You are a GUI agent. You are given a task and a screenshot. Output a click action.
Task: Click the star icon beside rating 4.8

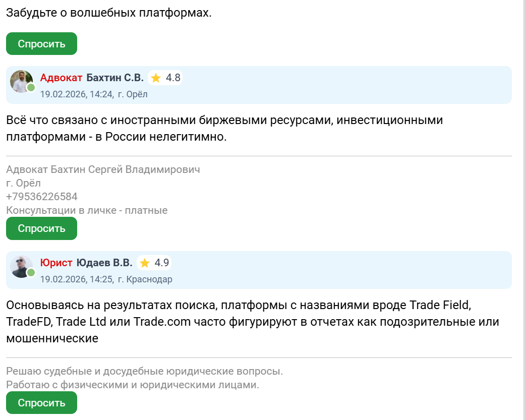pyautogui.click(x=156, y=78)
